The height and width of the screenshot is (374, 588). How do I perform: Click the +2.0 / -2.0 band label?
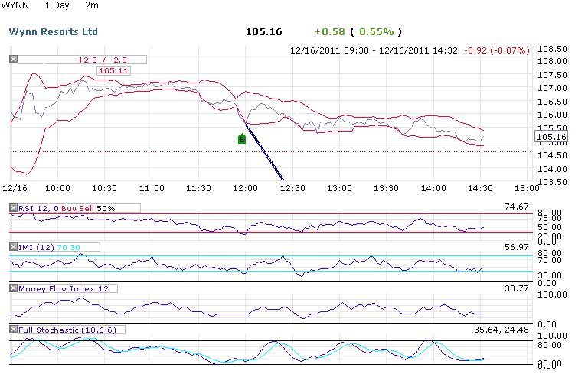click(x=103, y=60)
